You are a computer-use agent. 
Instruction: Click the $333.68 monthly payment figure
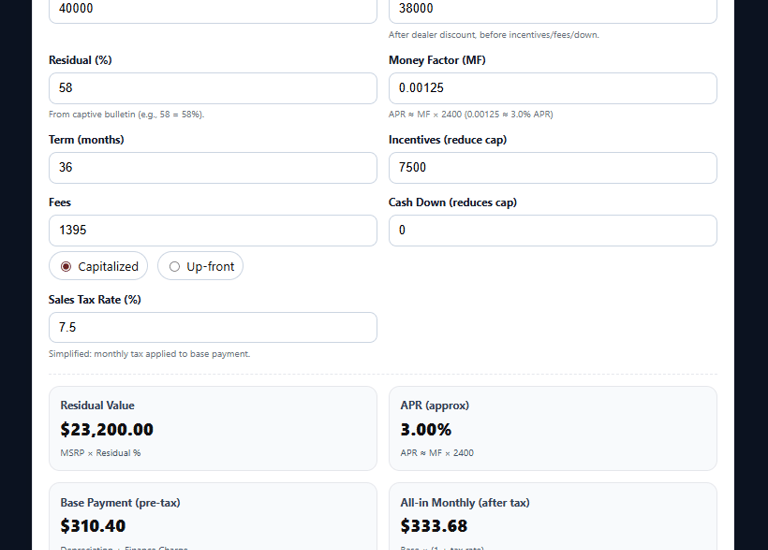(434, 526)
